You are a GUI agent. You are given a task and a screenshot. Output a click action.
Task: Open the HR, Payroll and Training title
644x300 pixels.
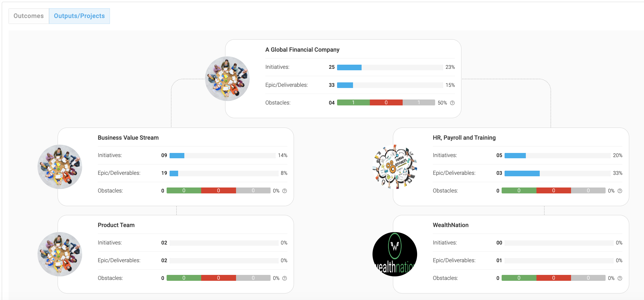click(464, 138)
